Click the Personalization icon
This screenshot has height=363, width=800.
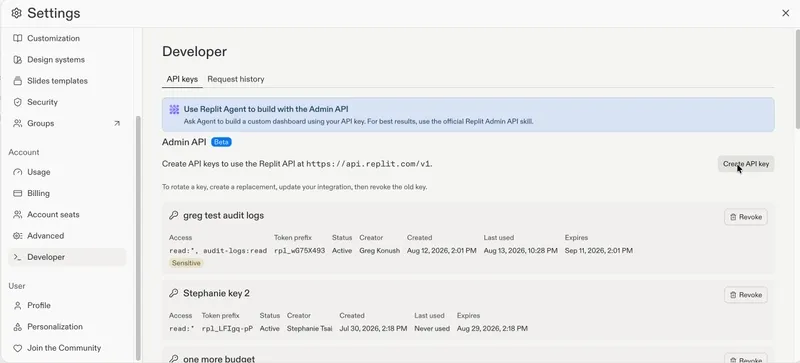click(x=18, y=327)
